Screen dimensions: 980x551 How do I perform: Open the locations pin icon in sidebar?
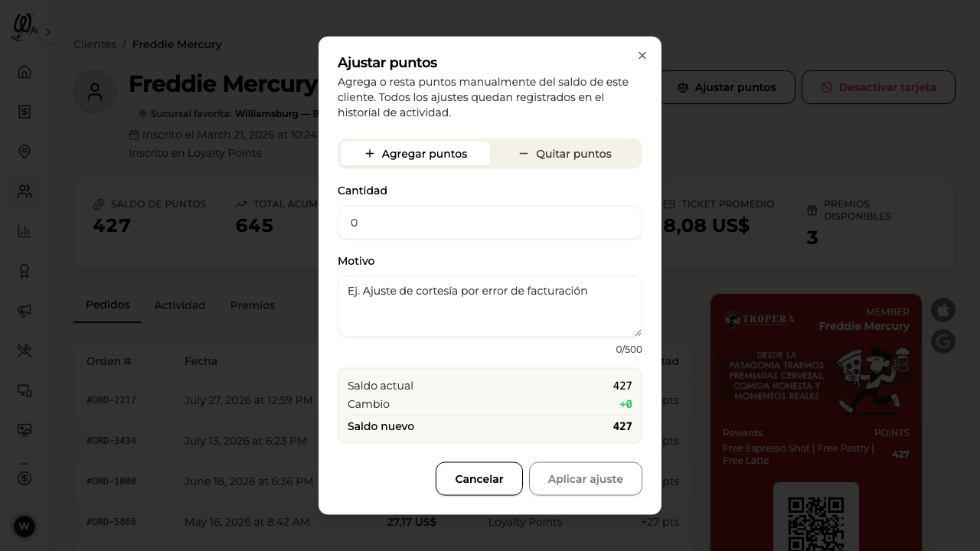coord(24,152)
